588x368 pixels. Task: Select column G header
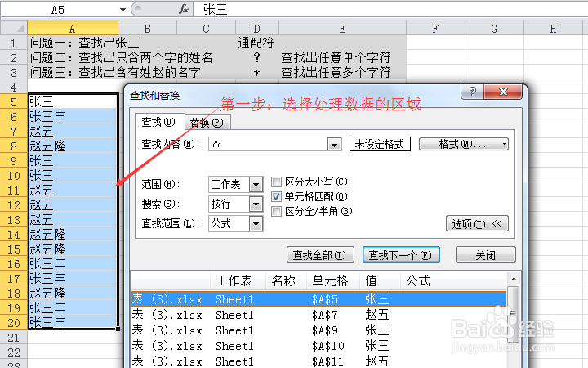click(x=494, y=29)
